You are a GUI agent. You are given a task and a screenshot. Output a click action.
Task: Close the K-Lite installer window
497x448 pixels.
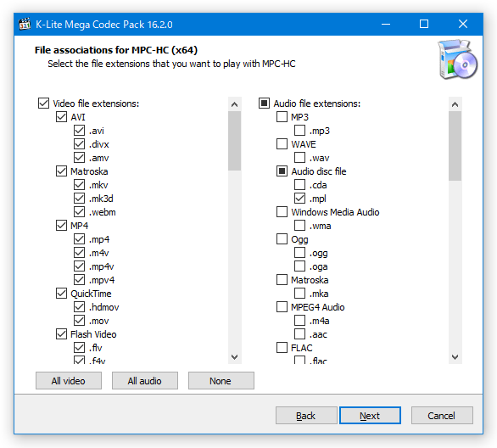463,24
